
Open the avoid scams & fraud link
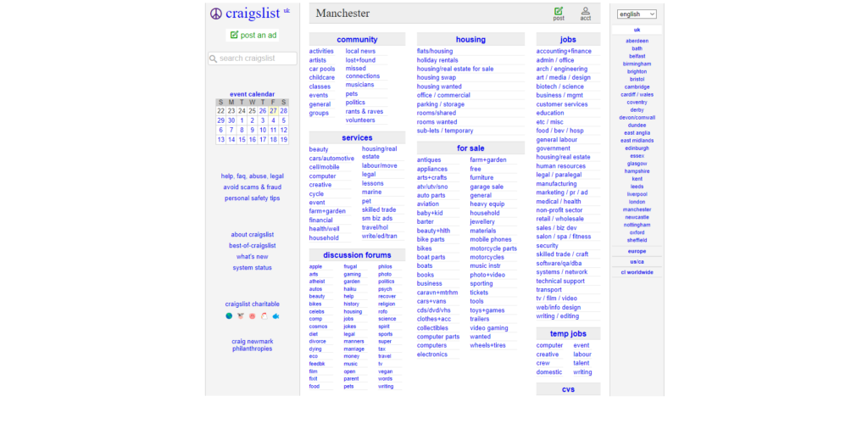coord(252,187)
